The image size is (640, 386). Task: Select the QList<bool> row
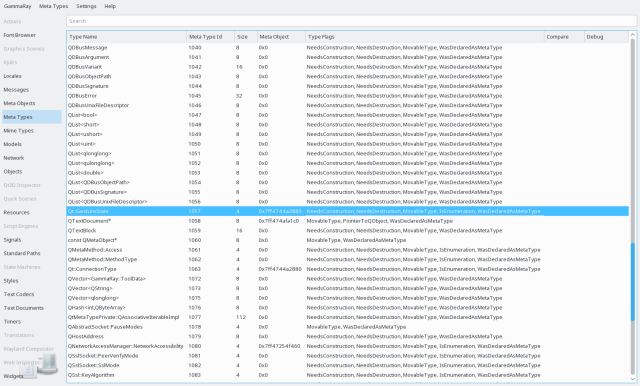[x=347, y=115]
